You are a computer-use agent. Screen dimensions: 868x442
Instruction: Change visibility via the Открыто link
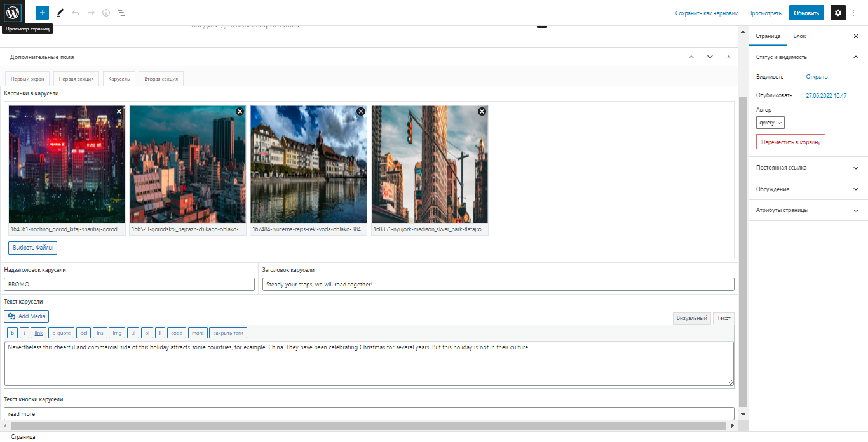(x=817, y=77)
